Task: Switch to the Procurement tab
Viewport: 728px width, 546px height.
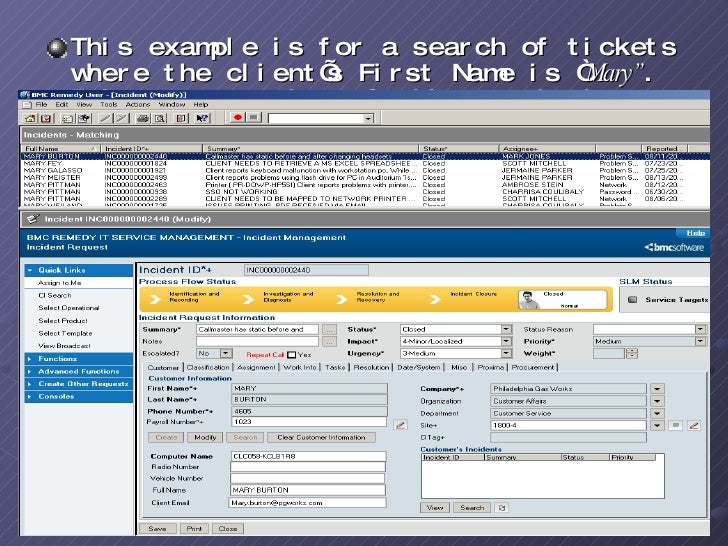Action: 533,367
